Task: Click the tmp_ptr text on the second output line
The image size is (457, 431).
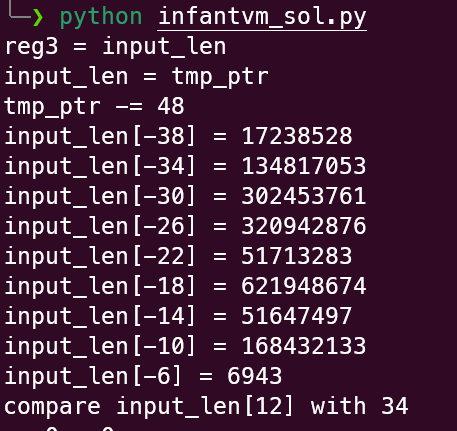Action: [x=220, y=77]
